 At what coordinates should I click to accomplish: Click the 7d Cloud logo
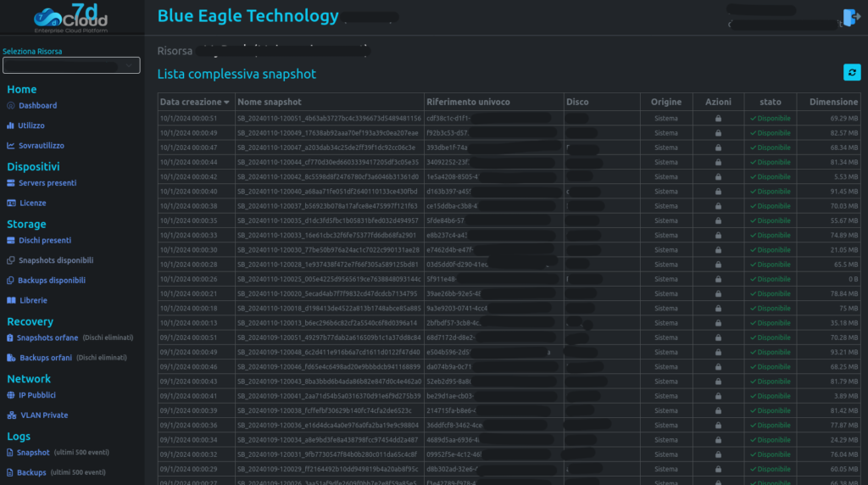click(x=72, y=17)
